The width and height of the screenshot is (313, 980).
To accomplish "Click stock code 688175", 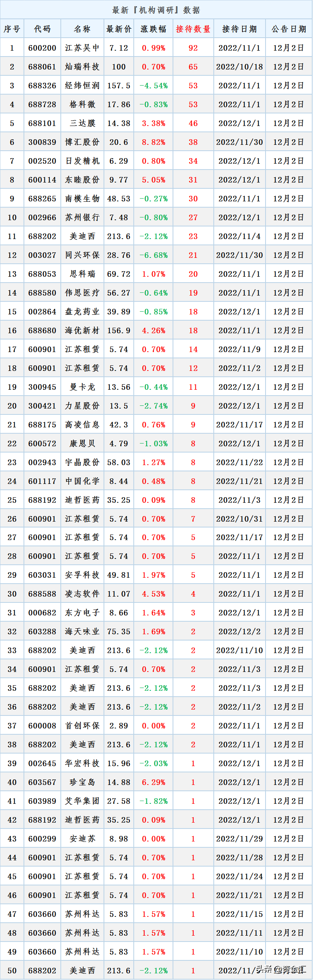I will [x=42, y=425].
